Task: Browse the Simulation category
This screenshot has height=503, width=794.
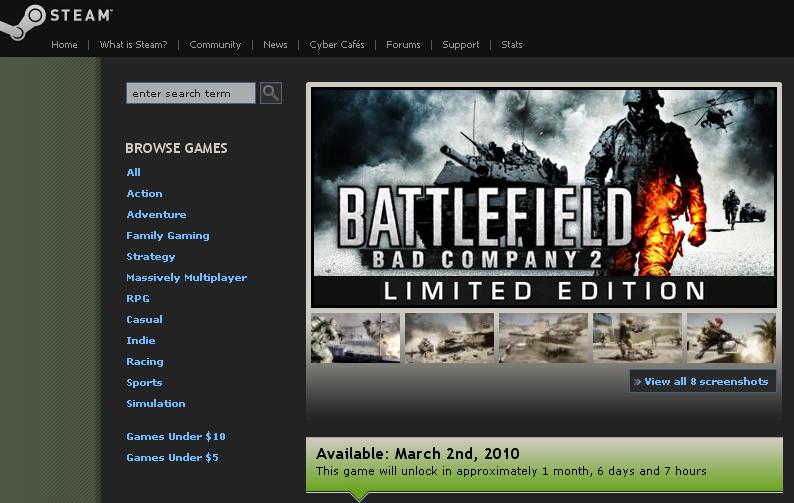Action: [156, 404]
